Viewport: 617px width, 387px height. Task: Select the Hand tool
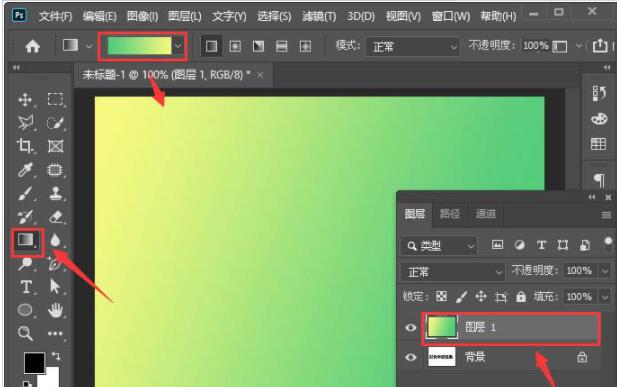[x=55, y=310]
